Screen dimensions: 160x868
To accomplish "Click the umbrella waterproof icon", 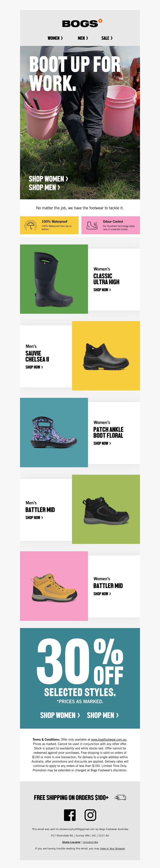I will pos(31,225).
